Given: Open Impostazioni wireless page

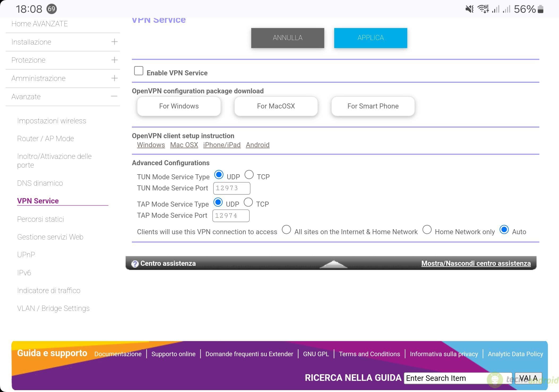Looking at the screenshot, I should click(x=51, y=121).
